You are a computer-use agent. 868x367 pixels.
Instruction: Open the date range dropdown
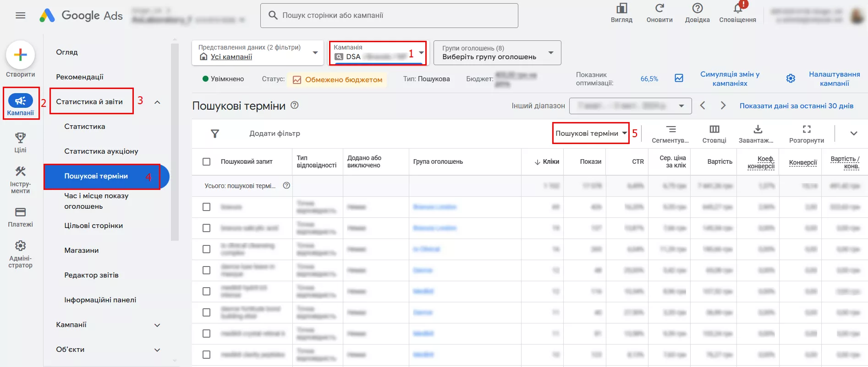click(x=630, y=106)
